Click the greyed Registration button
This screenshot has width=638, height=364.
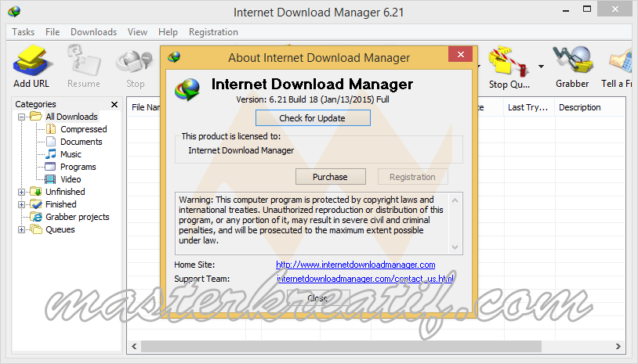pyautogui.click(x=412, y=177)
